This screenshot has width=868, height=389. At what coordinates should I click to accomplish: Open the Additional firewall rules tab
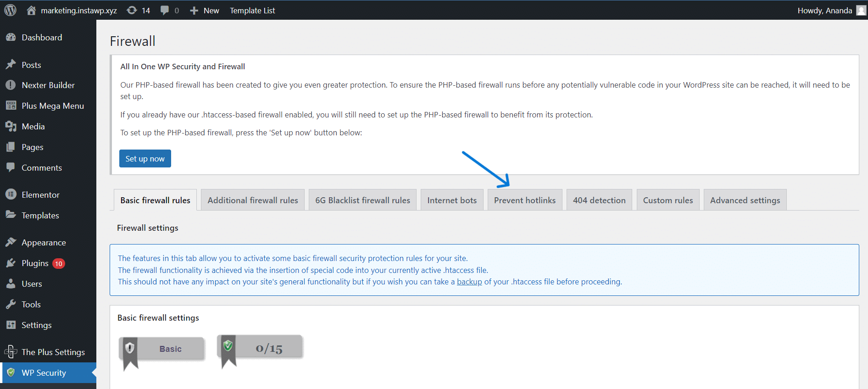252,200
